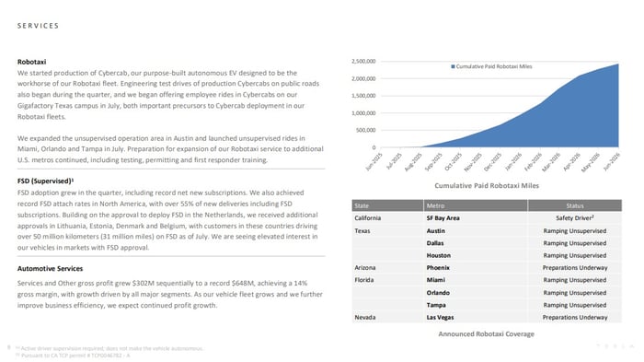Click the status cell in the Miami row
The image size is (644, 362).
pos(575,280)
